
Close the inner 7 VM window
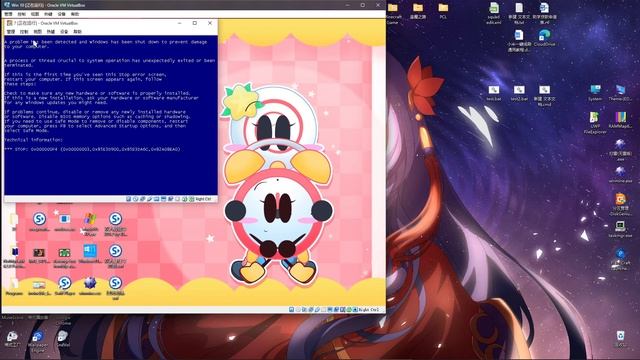coord(210,23)
